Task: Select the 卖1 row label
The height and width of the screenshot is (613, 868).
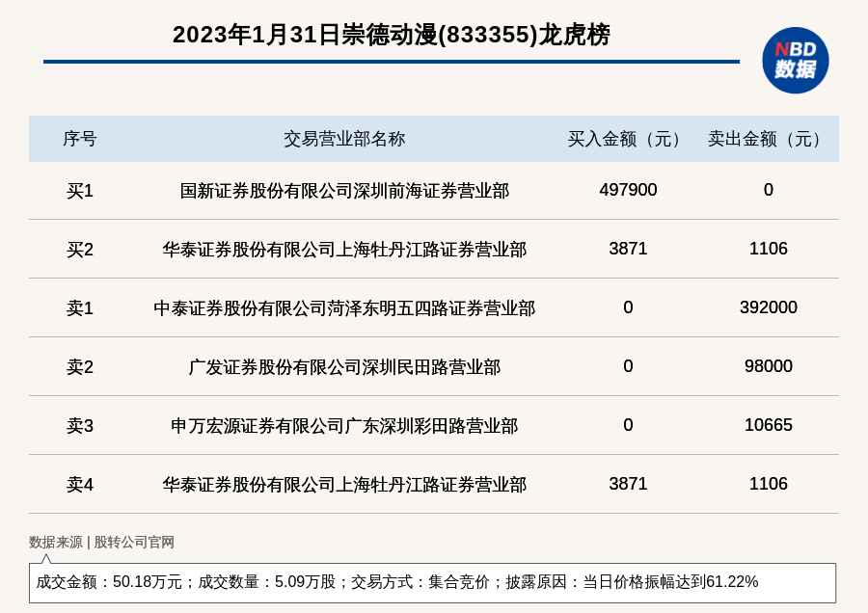Action: point(80,308)
